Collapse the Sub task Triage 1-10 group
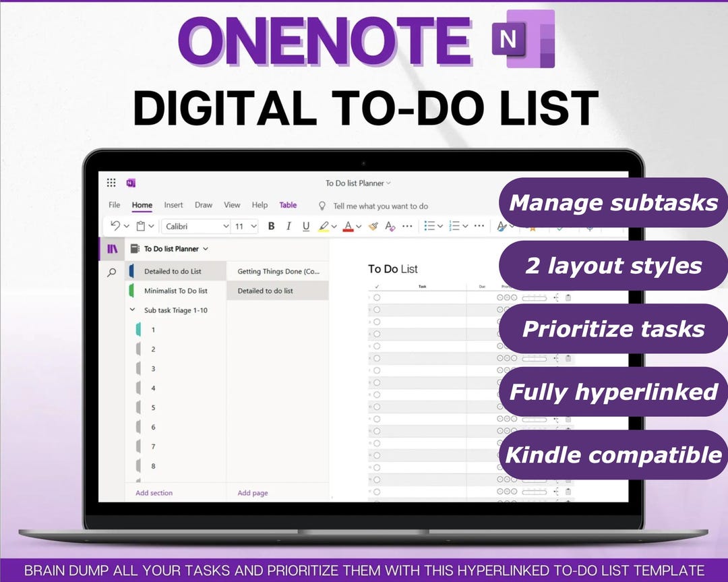This screenshot has width=728, height=582. (x=132, y=310)
